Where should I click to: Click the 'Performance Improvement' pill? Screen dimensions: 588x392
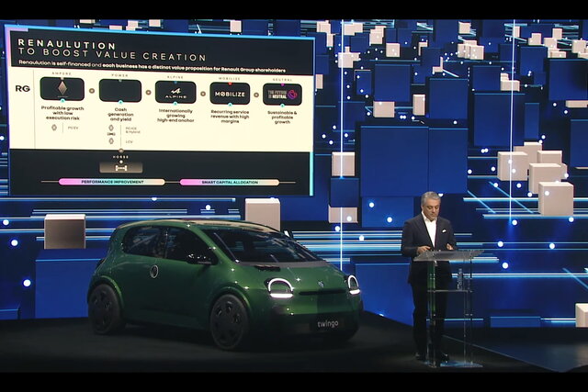(112, 182)
